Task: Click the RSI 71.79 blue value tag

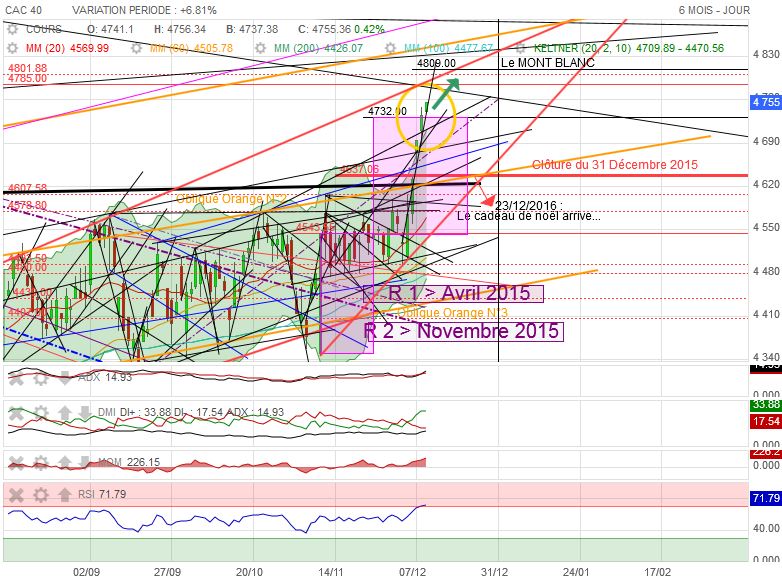Action: 766,498
